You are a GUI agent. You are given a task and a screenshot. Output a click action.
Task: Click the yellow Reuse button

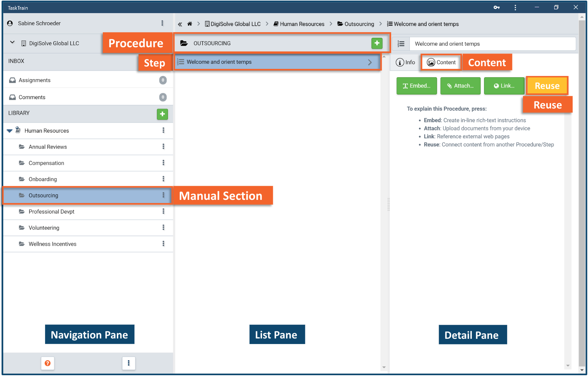click(547, 86)
